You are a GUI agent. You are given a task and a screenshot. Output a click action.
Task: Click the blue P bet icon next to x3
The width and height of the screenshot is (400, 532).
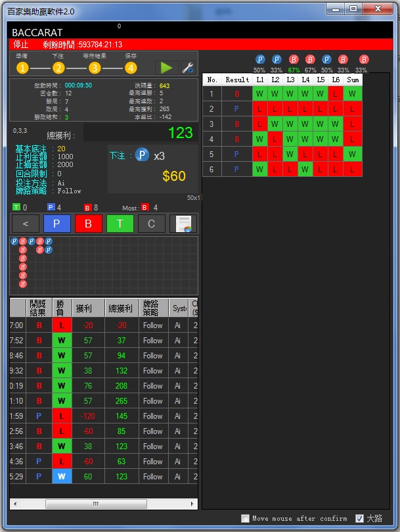142,156
